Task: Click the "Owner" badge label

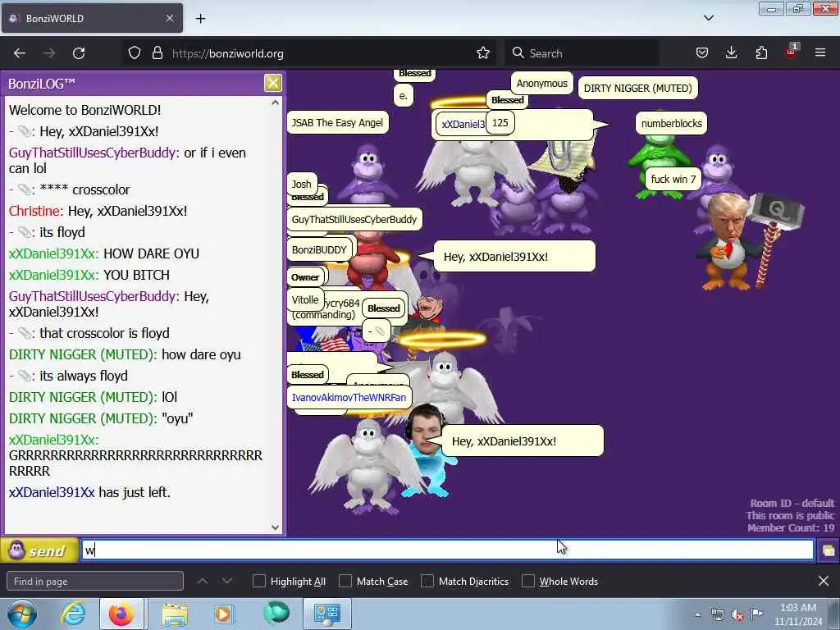Action: [x=305, y=277]
